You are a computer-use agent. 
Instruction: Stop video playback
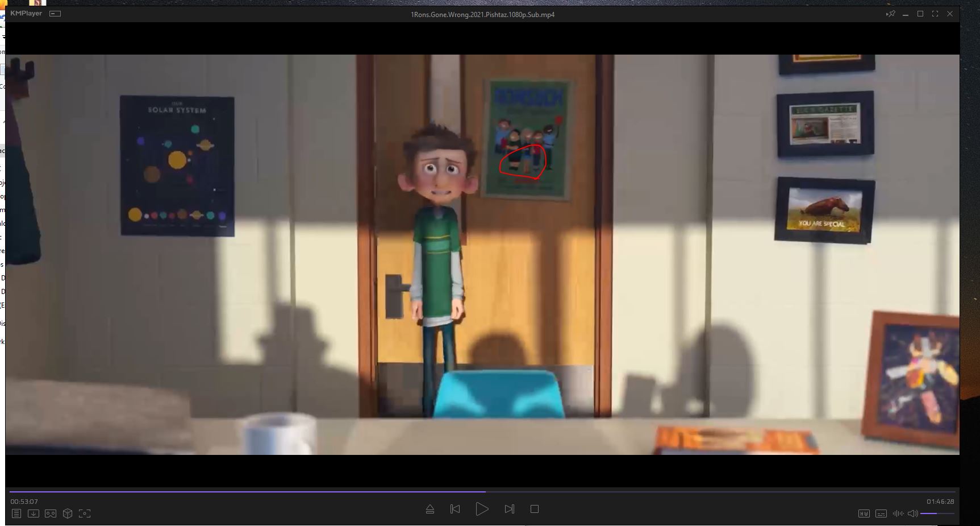[535, 509]
